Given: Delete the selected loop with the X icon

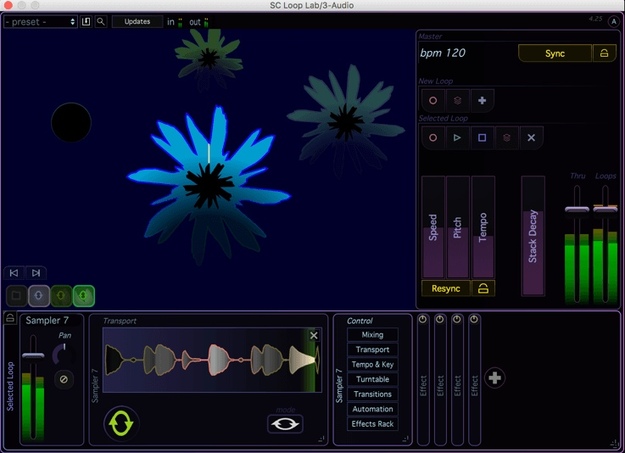Looking at the screenshot, I should click(531, 138).
